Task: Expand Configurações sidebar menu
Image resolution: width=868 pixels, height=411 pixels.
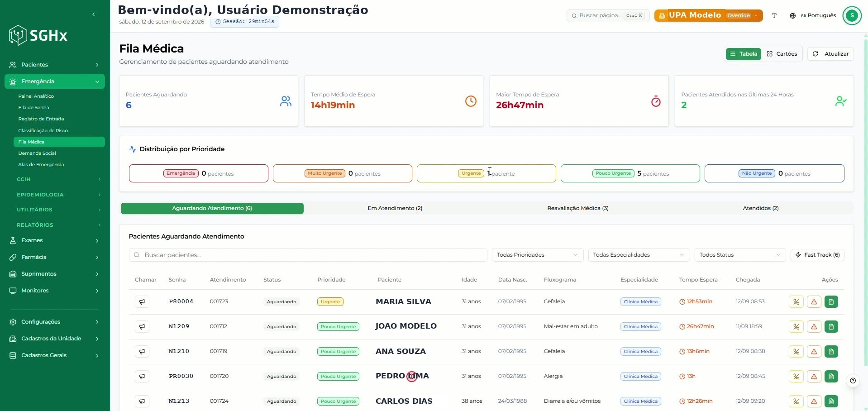Action: tap(54, 322)
